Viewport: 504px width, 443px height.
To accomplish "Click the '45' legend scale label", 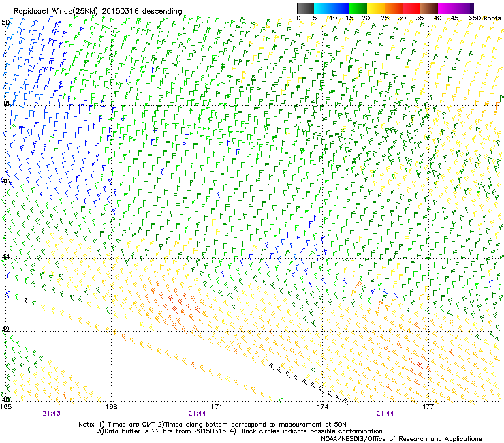I will [x=454, y=18].
